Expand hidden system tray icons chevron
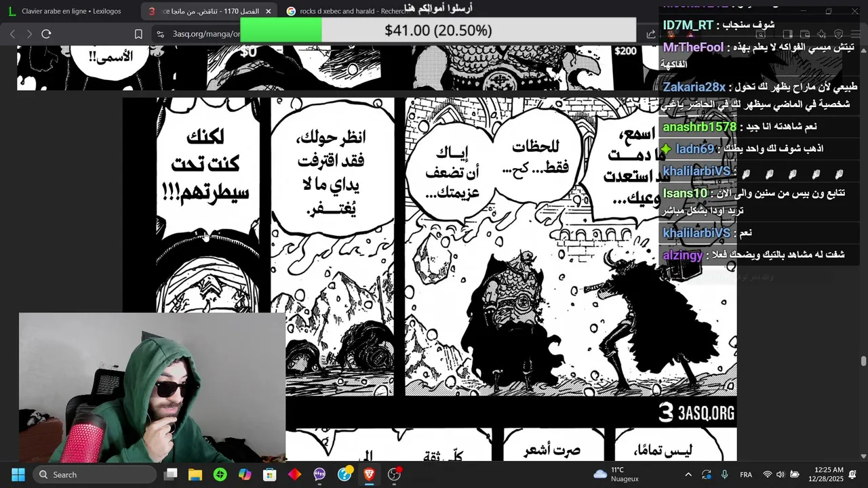Screen dimensions: 868x488 tap(688, 474)
